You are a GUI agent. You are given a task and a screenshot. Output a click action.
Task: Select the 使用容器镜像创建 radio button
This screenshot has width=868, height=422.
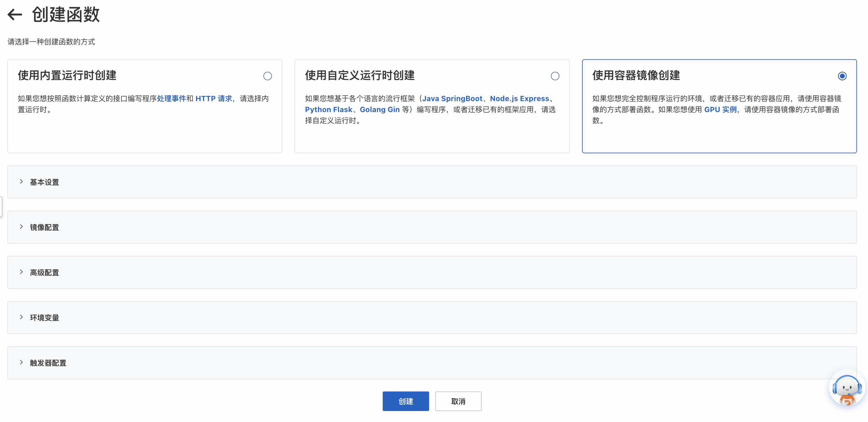click(x=842, y=76)
